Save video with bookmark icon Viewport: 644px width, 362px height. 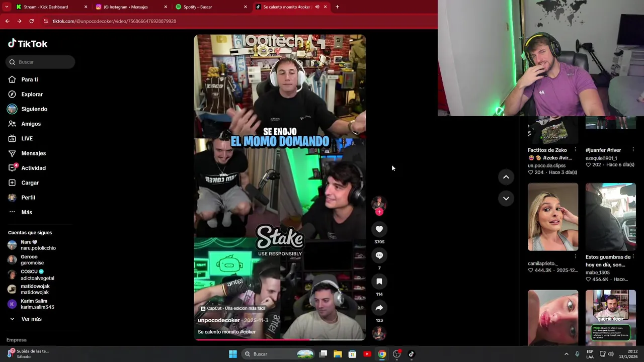pyautogui.click(x=379, y=282)
